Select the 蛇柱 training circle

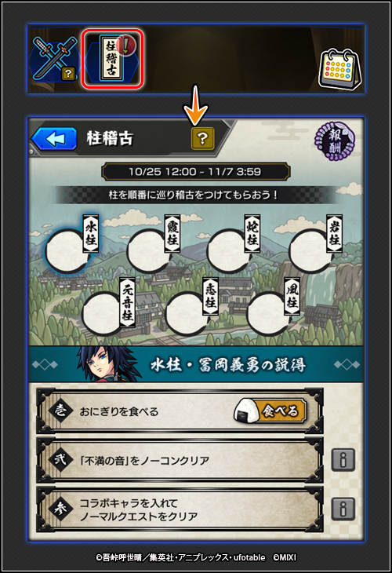click(229, 251)
